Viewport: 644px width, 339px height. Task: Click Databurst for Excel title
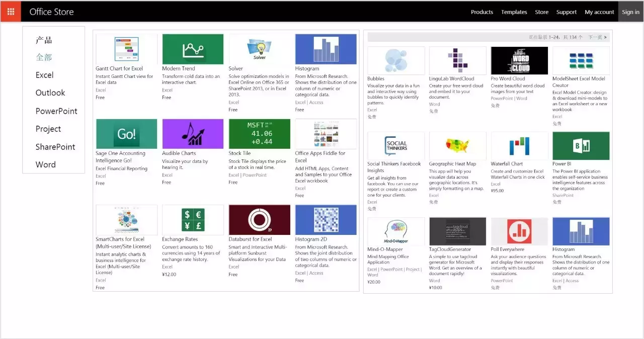[x=250, y=239]
